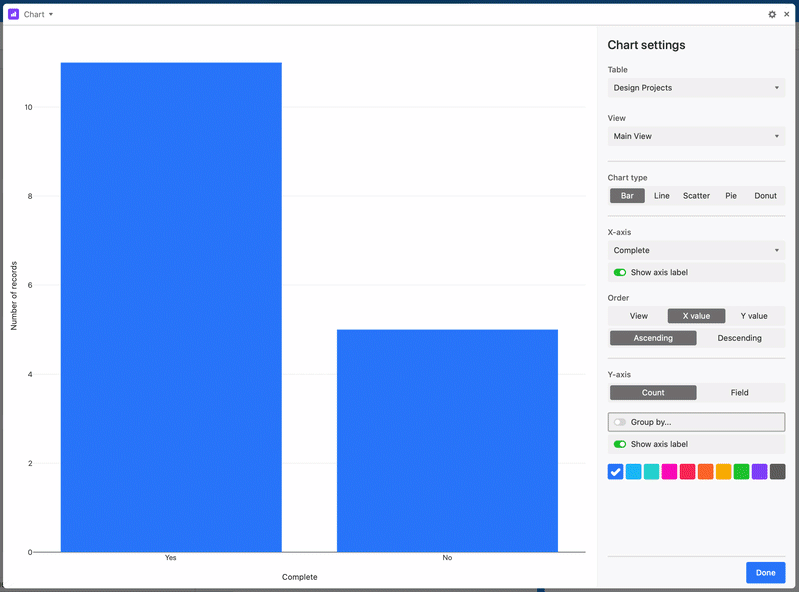Select the Scatter chart type

pos(696,196)
